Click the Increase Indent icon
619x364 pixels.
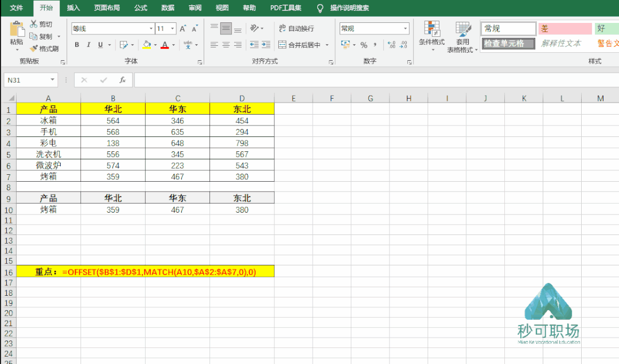[x=265, y=44]
